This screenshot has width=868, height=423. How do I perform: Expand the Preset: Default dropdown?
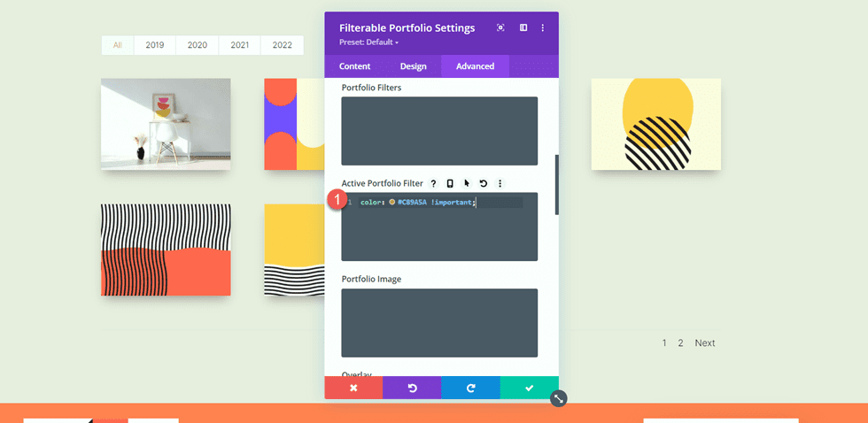tap(368, 42)
